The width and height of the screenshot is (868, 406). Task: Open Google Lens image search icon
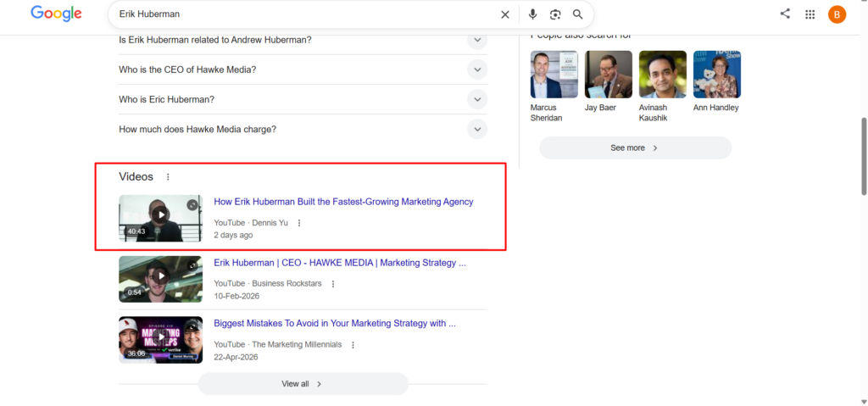[x=555, y=15]
